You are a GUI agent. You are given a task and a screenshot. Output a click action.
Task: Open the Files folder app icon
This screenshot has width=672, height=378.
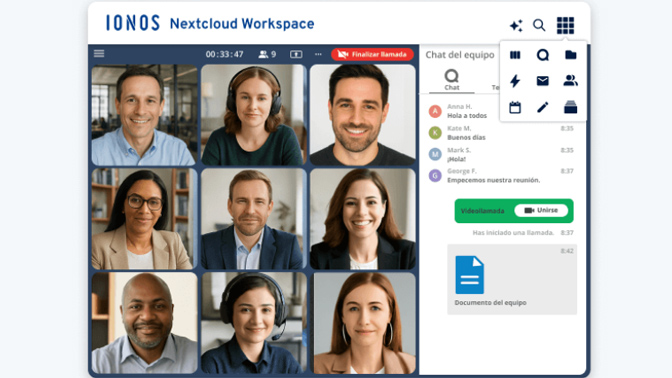570,55
